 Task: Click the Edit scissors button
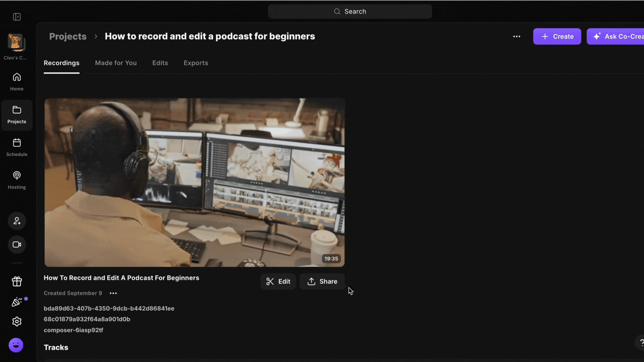click(x=278, y=282)
